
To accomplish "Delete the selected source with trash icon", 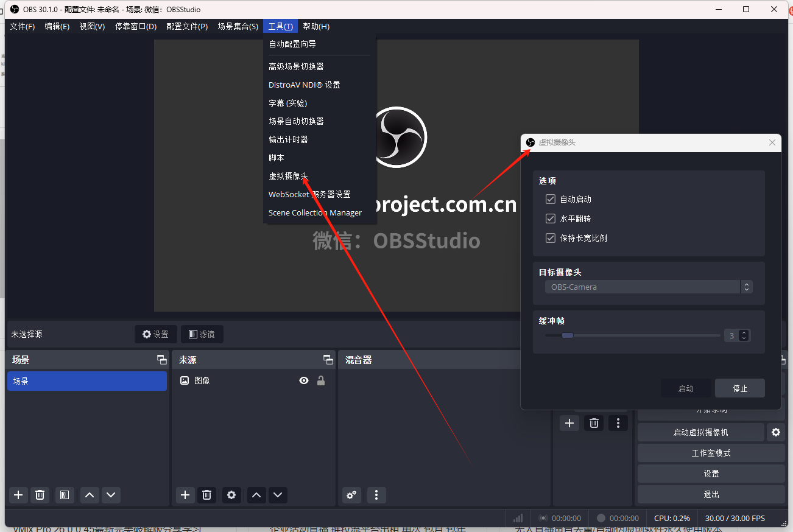I will click(206, 495).
